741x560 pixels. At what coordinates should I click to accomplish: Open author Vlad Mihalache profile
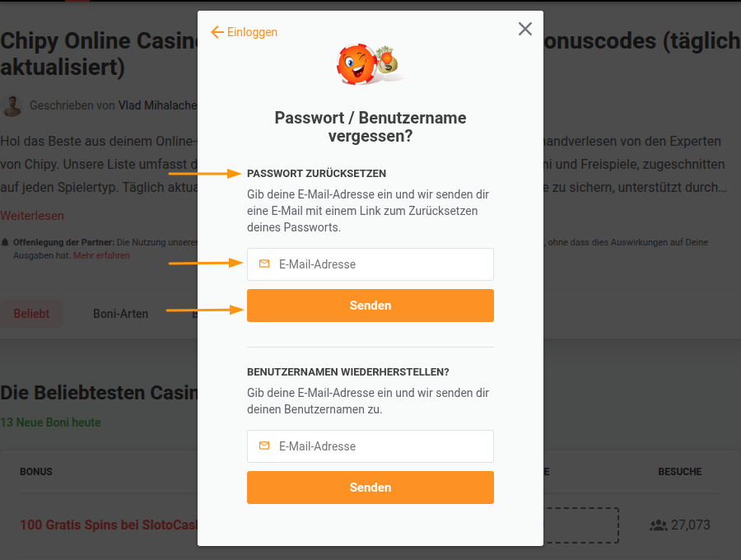click(157, 105)
